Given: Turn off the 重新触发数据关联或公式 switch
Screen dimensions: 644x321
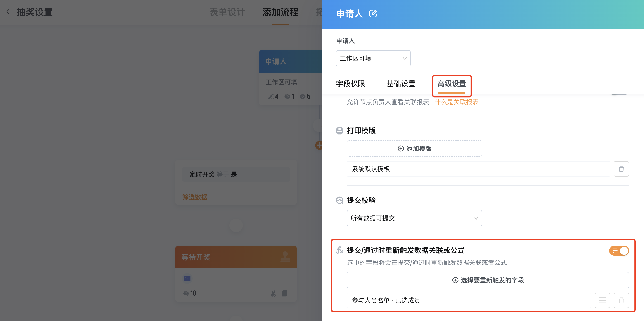Looking at the screenshot, I should (x=619, y=250).
